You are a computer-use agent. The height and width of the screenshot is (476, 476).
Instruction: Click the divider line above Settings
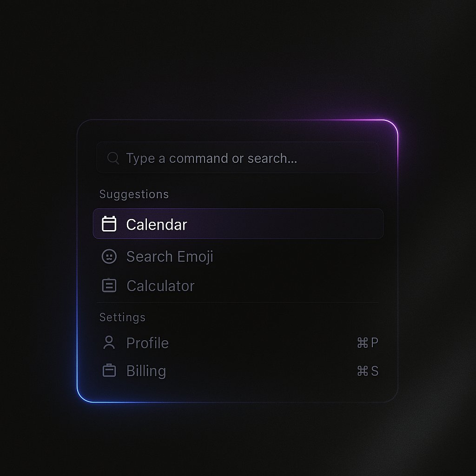click(238, 303)
